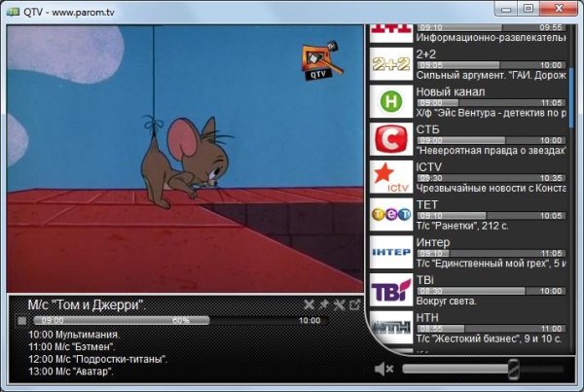Select the ICTV star logo
Image resolution: width=584 pixels, height=392 pixels.
click(x=391, y=176)
